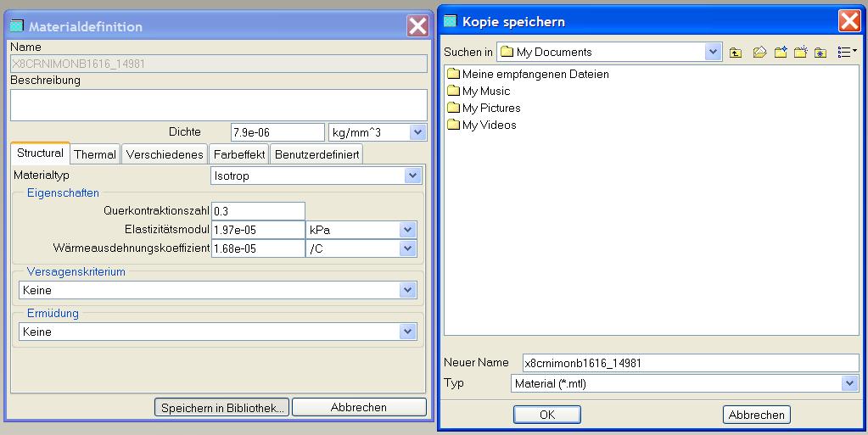Go up one folder level icon
The height and width of the screenshot is (435, 868).
pyautogui.click(x=735, y=53)
